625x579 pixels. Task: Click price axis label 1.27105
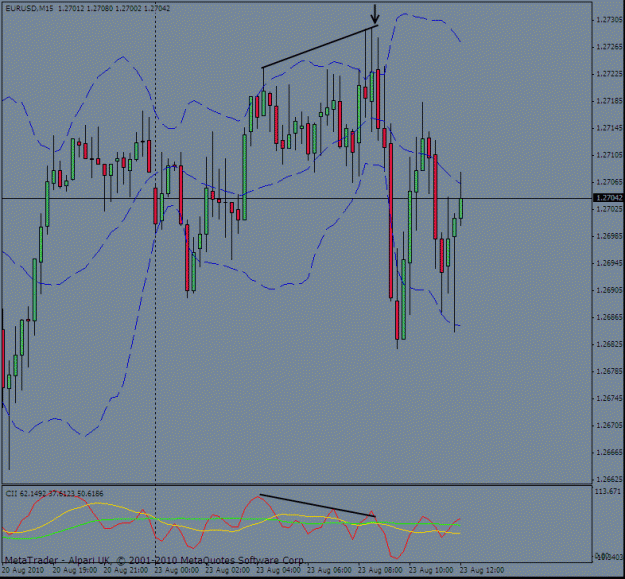coord(609,155)
